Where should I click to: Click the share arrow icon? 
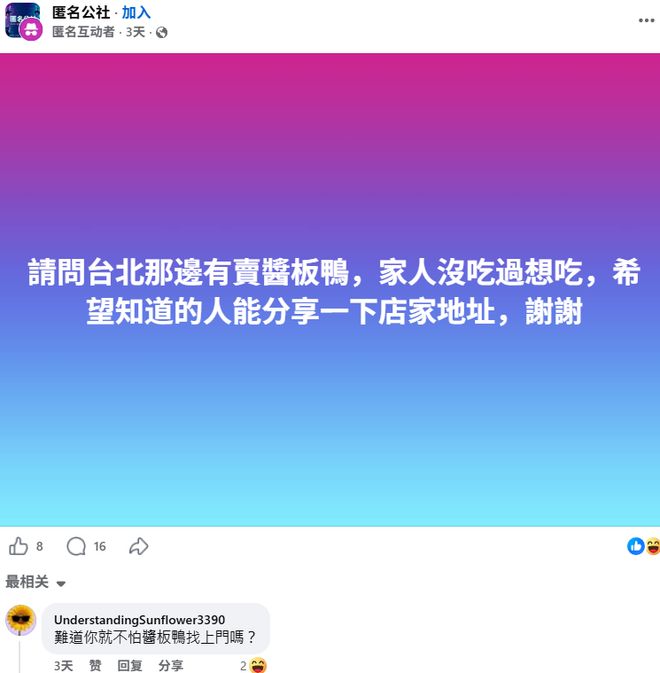(x=139, y=546)
